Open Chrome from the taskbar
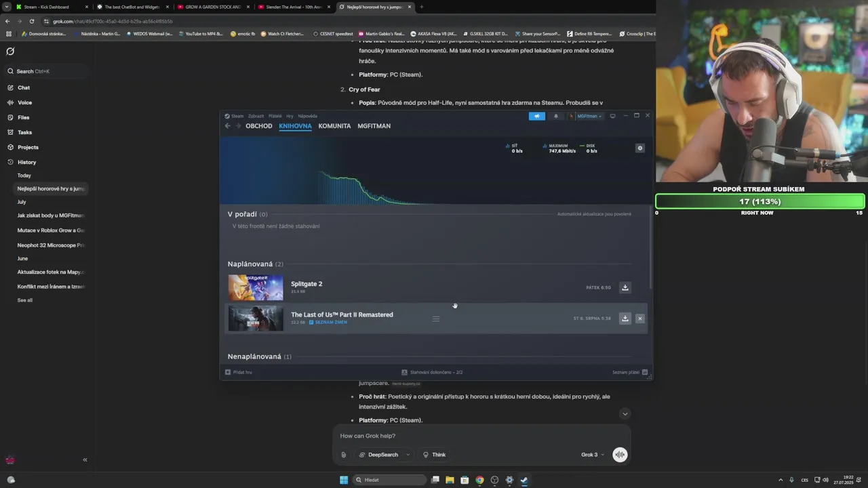 click(479, 480)
